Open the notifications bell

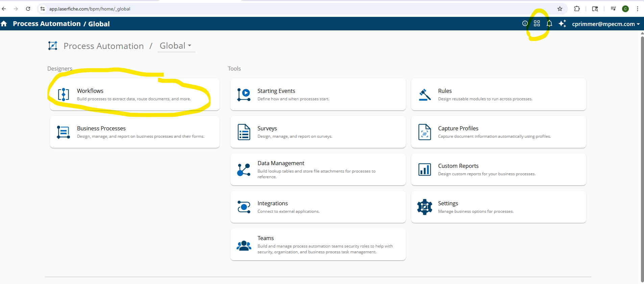click(x=549, y=24)
